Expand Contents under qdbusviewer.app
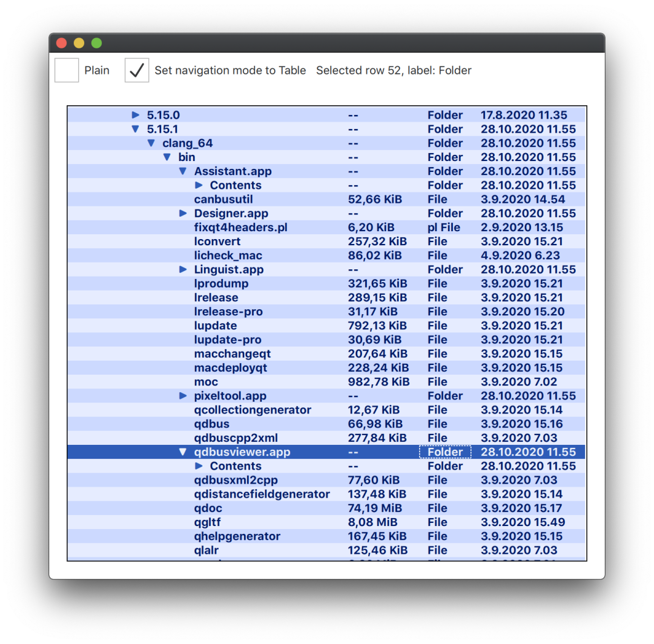Image resolution: width=654 pixels, height=644 pixels. pos(199,465)
